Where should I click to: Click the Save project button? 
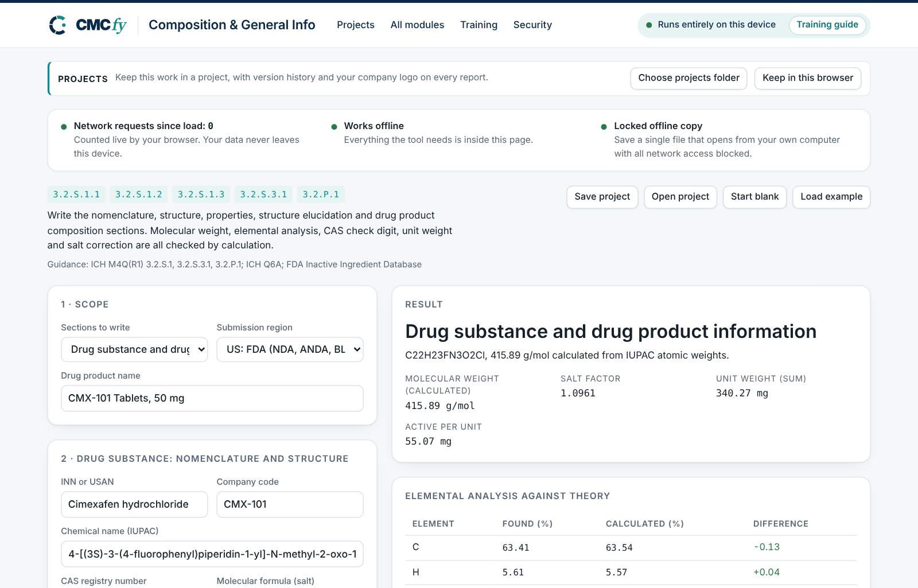(602, 197)
